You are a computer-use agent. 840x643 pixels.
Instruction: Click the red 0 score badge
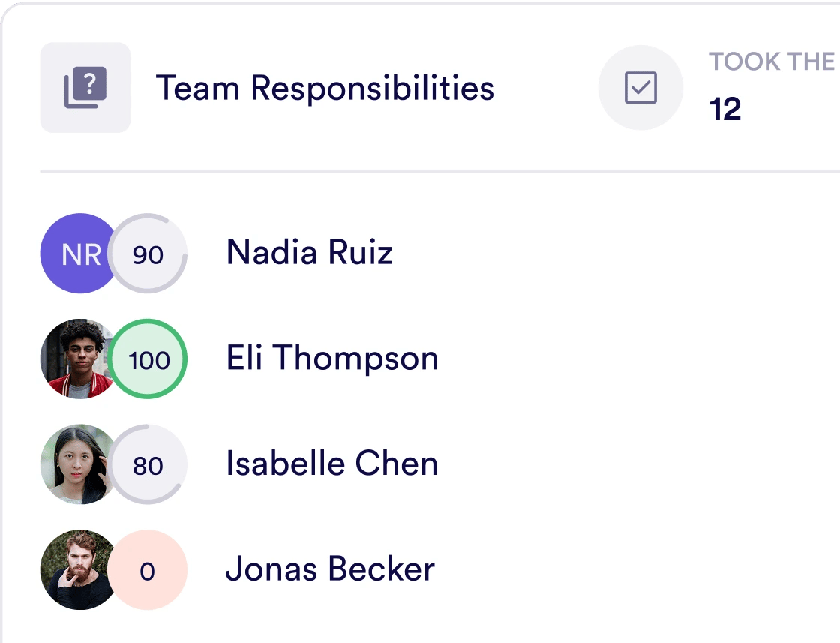click(x=148, y=571)
